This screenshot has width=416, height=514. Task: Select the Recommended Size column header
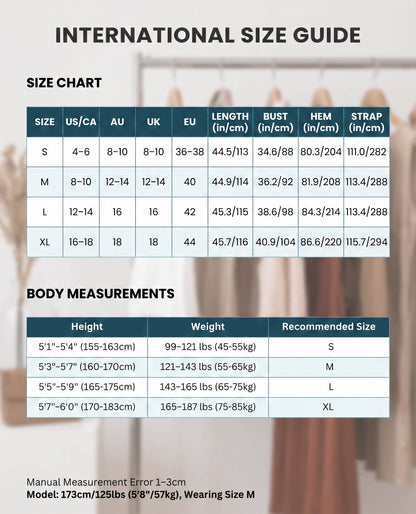[329, 327]
